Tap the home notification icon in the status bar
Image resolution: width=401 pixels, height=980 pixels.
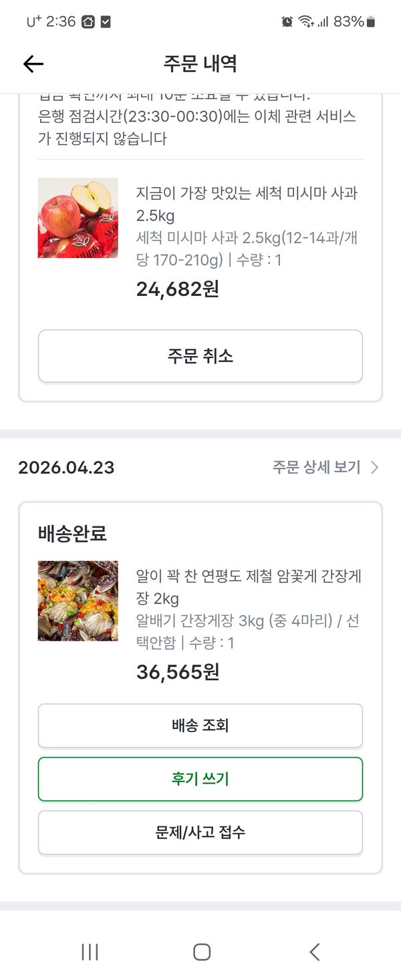point(88,22)
